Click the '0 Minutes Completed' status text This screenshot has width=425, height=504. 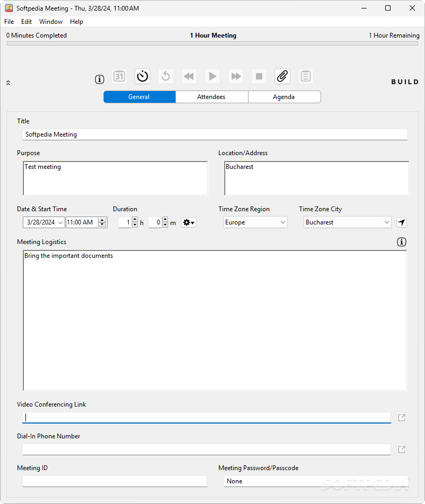click(37, 35)
